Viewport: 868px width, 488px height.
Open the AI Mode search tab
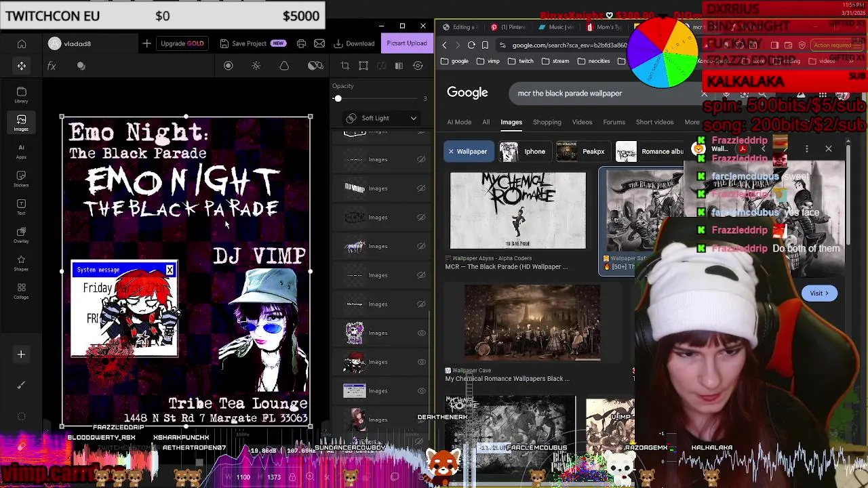(459, 122)
